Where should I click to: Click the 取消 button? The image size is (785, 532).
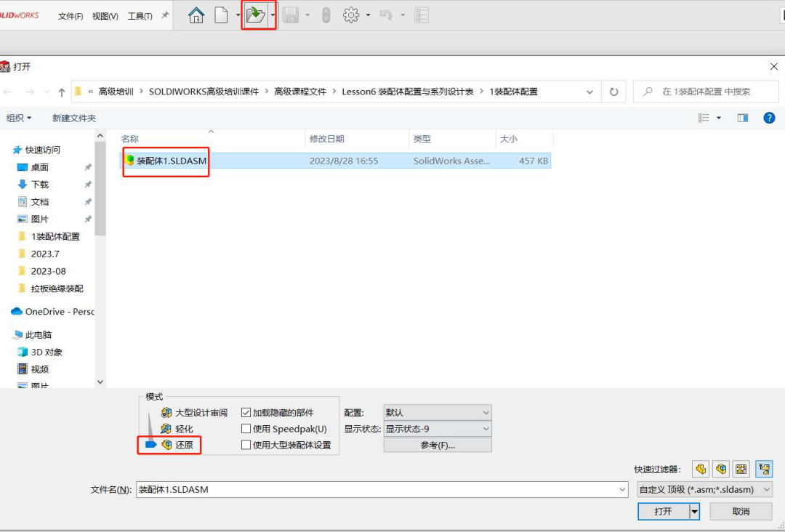point(741,512)
